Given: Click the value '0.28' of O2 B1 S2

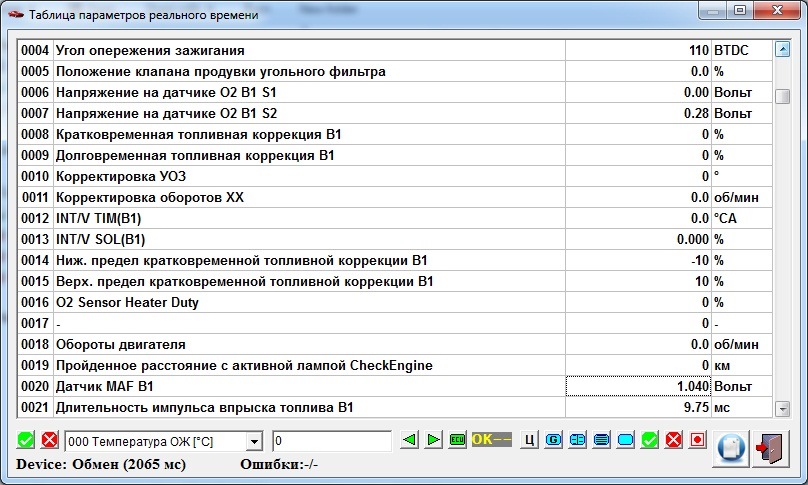Looking at the screenshot, I should coord(638,113).
